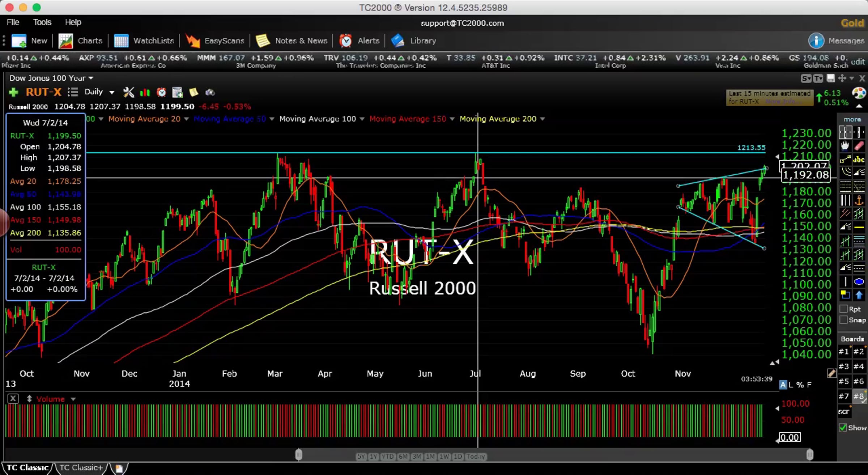Select the % scale mode
Image resolution: width=868 pixels, height=475 pixels.
click(x=800, y=385)
